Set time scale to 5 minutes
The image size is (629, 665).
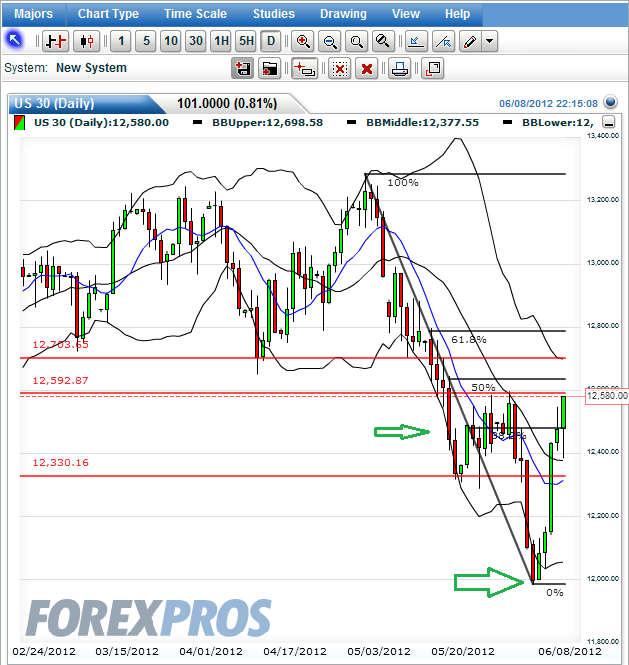pos(146,41)
